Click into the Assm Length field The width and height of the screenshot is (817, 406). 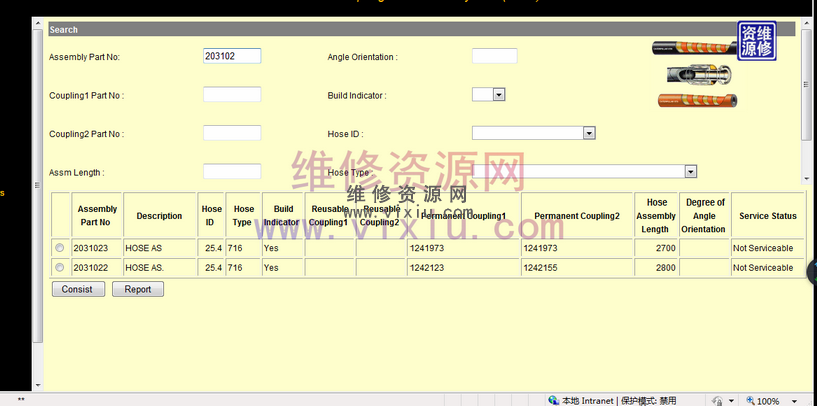[x=232, y=172]
